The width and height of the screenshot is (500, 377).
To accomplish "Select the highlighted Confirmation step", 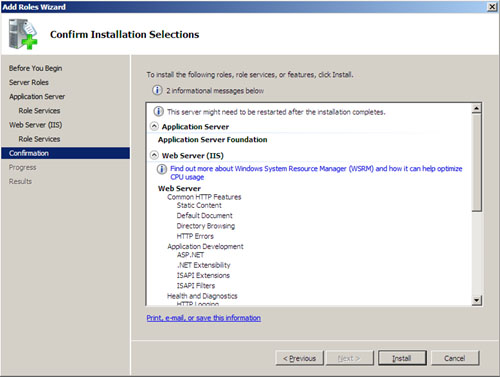I will click(65, 153).
